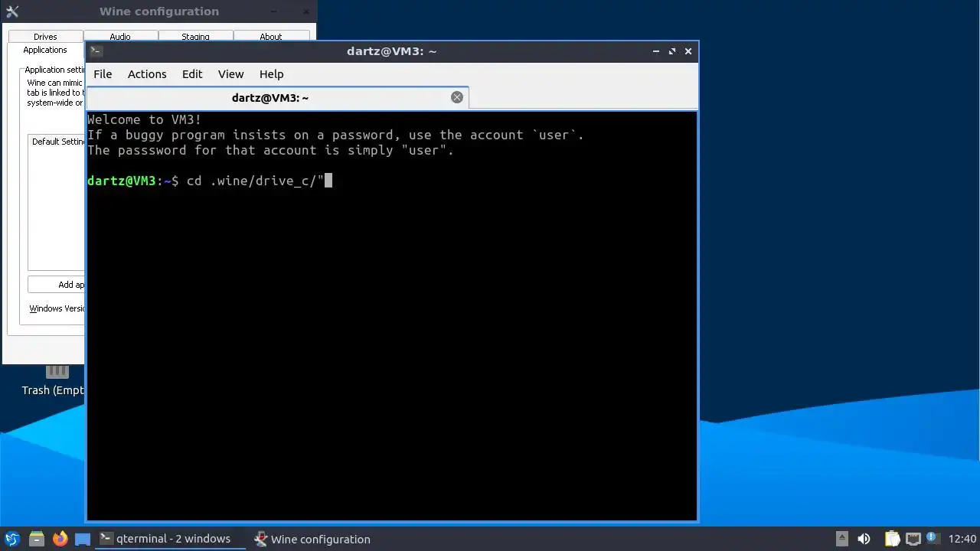Image resolution: width=980 pixels, height=551 pixels.
Task: Close the dartz@VM3 terminal tab
Action: tap(457, 97)
